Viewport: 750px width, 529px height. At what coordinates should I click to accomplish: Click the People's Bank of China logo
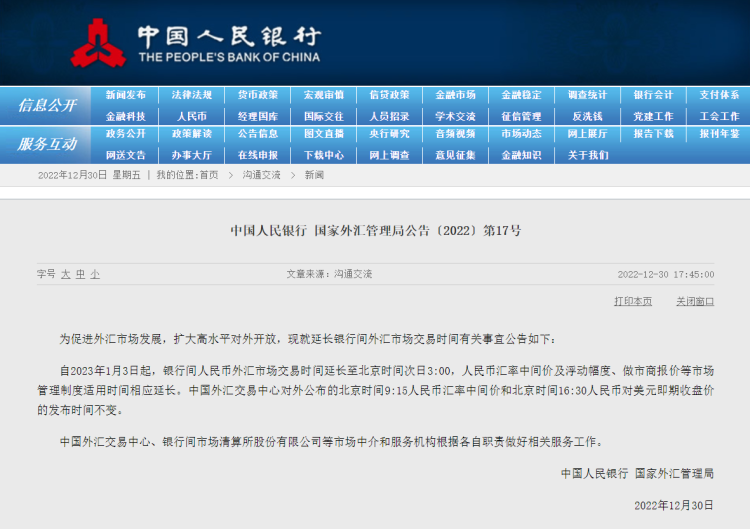196,43
